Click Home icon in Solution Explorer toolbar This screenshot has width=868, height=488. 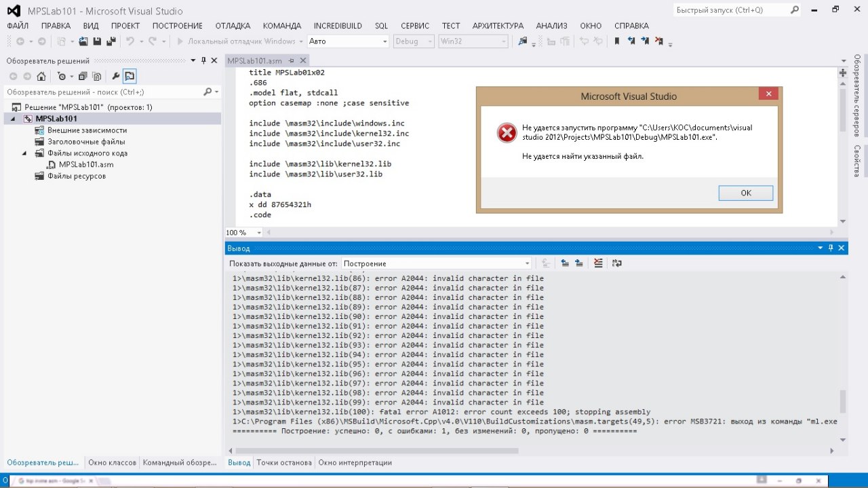pyautogui.click(x=41, y=76)
